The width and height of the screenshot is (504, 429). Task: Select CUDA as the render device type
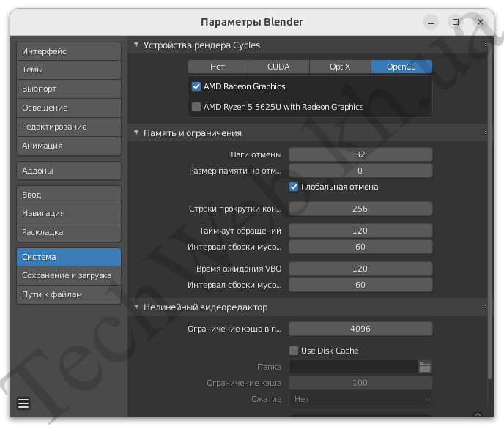[278, 67]
